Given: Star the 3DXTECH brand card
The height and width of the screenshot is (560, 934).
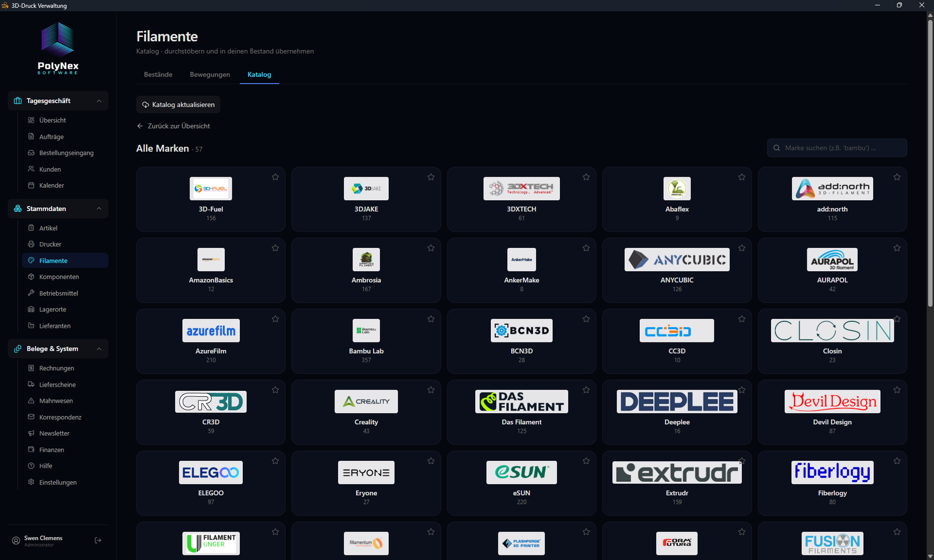Looking at the screenshot, I should (x=586, y=177).
